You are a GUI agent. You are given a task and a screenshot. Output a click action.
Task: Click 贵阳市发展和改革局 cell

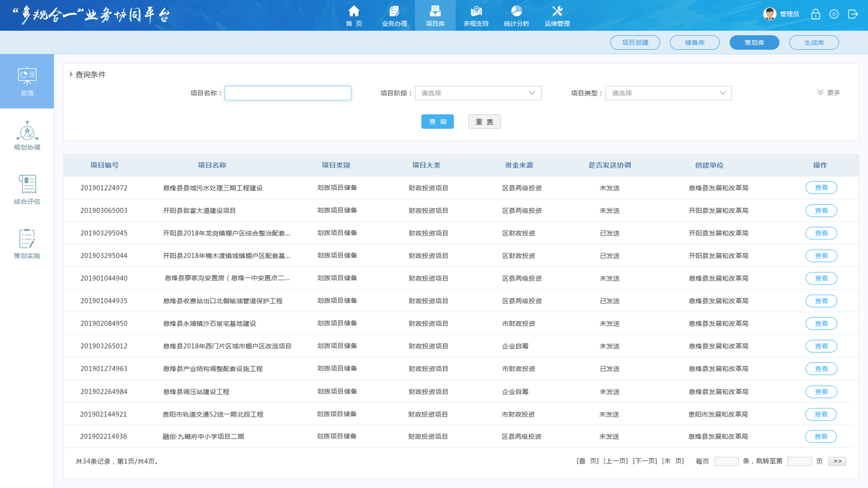[x=718, y=414]
